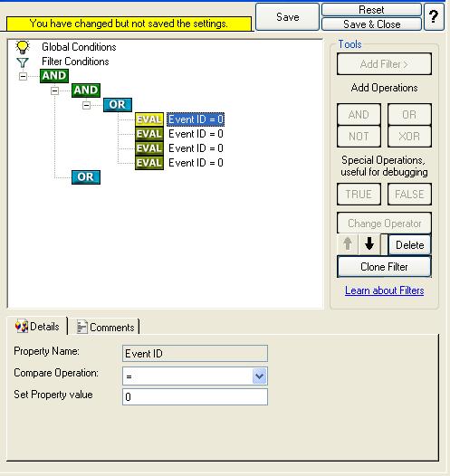This screenshot has height=476, width=450.
Task: Click the Delete button
Action: tap(409, 244)
